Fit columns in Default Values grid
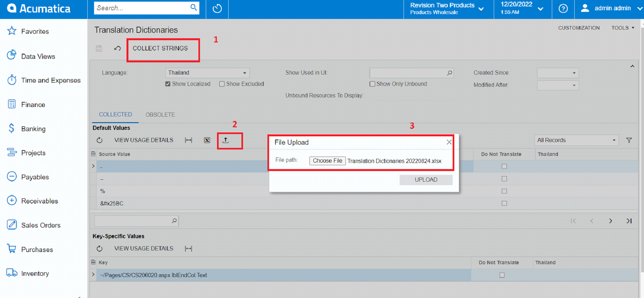This screenshot has height=298, width=644. 189,140
